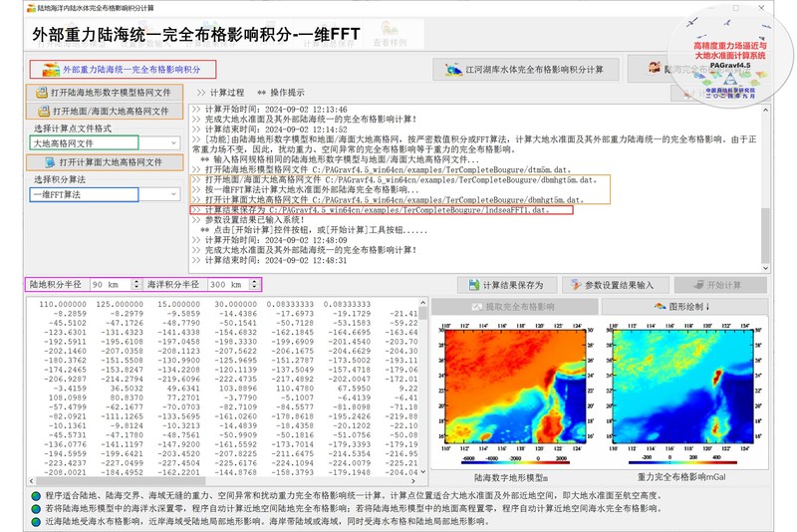Click the data table scroll down arrow
This screenshot has height=532, width=797.
pyautogui.click(x=422, y=472)
